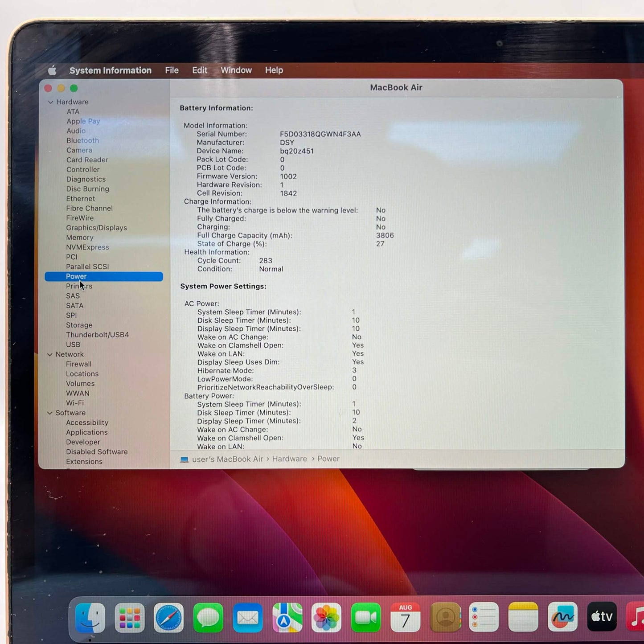Open Mail from the Dock
The image size is (644, 644).
[248, 618]
